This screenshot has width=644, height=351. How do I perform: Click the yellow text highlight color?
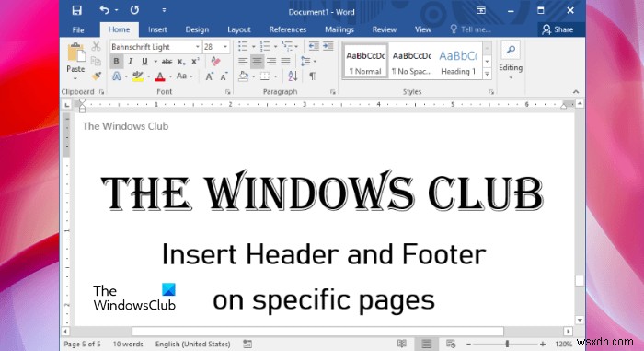138,76
